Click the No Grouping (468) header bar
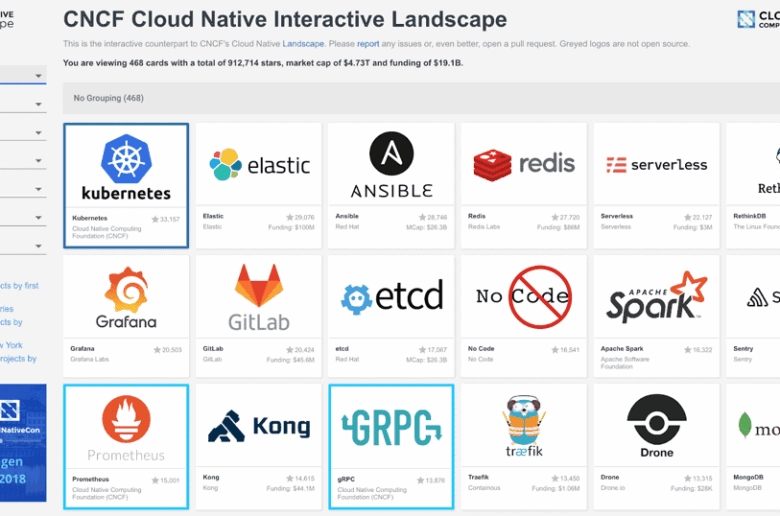The image size is (780, 516). [420, 99]
